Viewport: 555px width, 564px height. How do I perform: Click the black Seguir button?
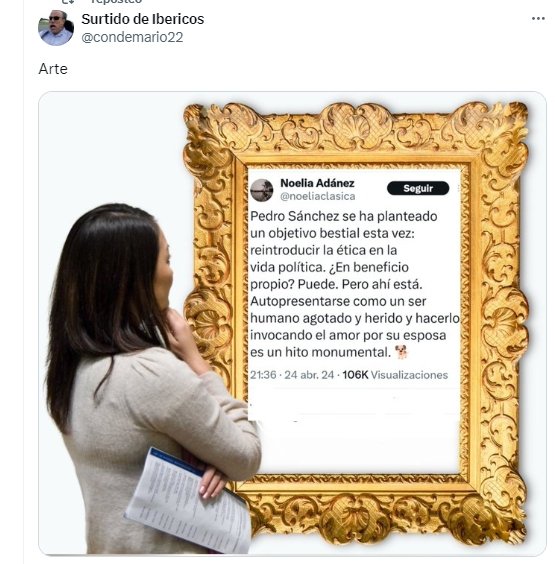point(418,188)
